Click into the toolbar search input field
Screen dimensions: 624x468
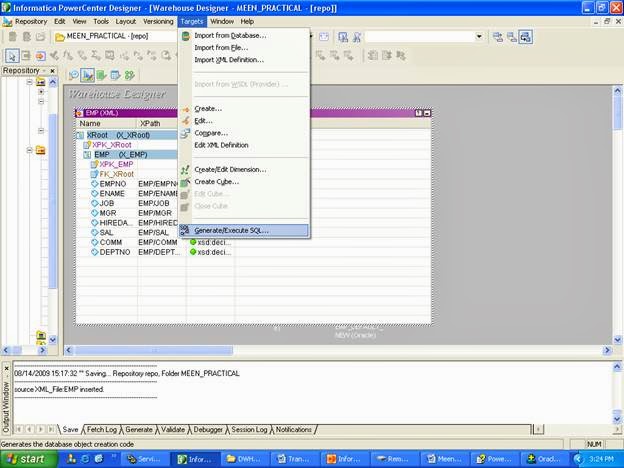(x=419, y=37)
